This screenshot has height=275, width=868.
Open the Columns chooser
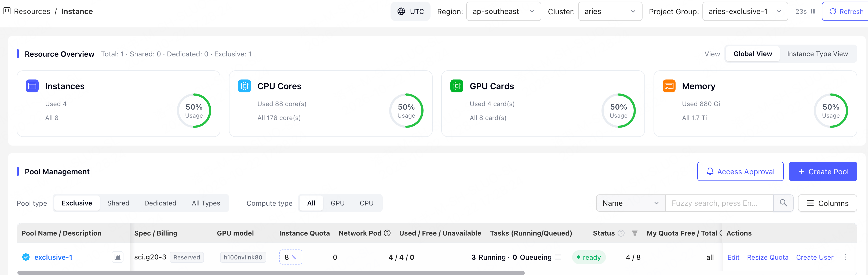[827, 203]
